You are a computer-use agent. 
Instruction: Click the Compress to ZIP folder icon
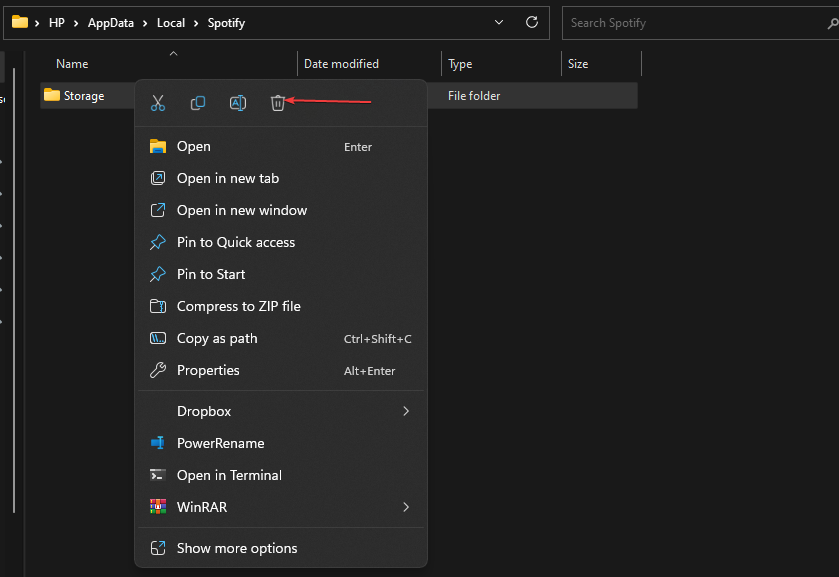158,306
